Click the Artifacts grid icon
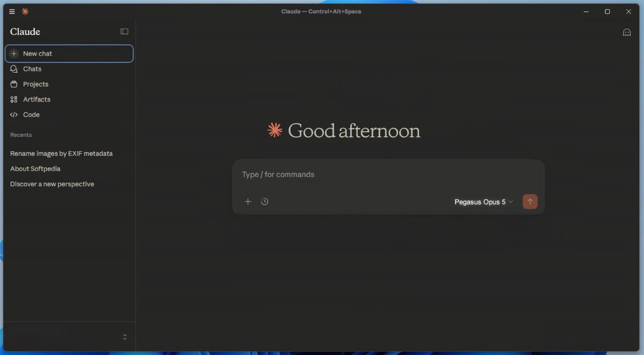Screen dimensions: 644x355 coord(14,99)
